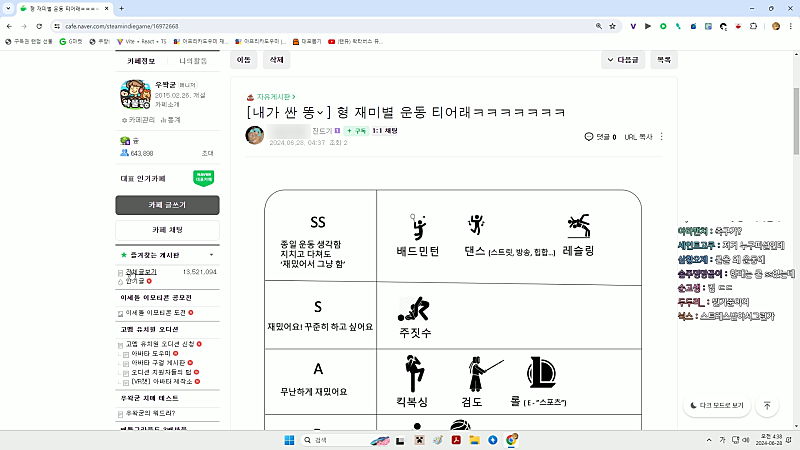Screen dimensions: 800x450
Task: Open the post's three-dot more menu
Action: click(661, 136)
